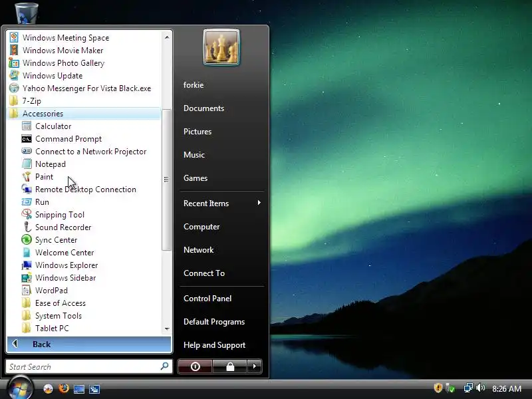Image resolution: width=532 pixels, height=399 pixels.
Task: Launch Windows Movie Maker icon
Action: click(14, 50)
